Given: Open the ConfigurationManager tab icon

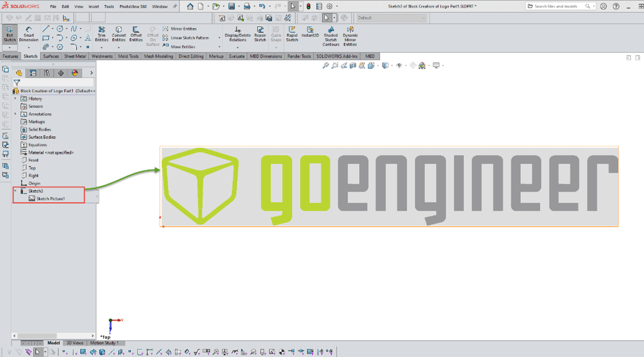Looking at the screenshot, I should click(47, 73).
